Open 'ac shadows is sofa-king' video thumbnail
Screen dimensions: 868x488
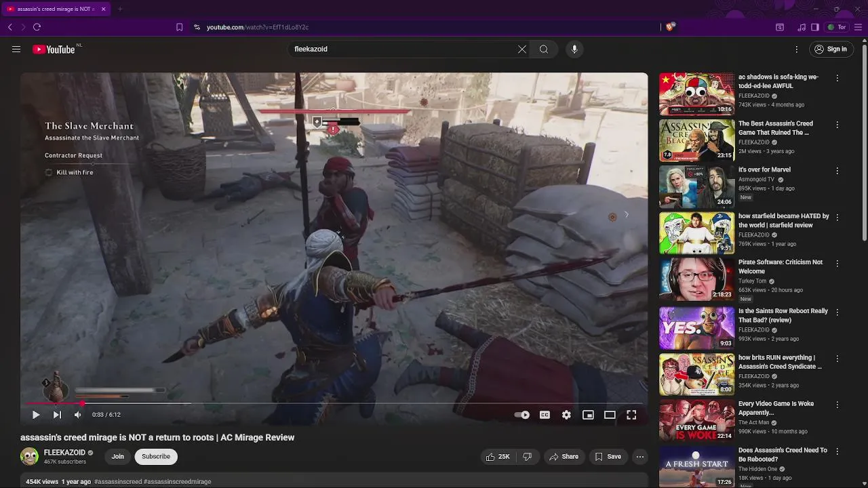696,94
